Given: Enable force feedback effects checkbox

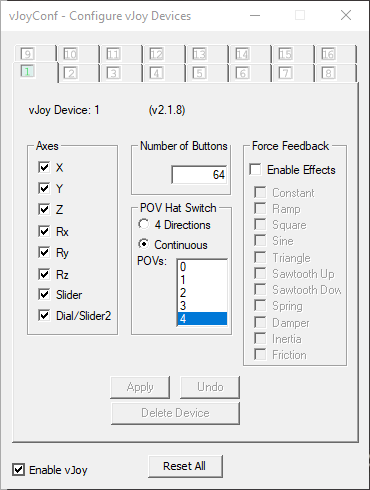Looking at the screenshot, I should (x=255, y=169).
